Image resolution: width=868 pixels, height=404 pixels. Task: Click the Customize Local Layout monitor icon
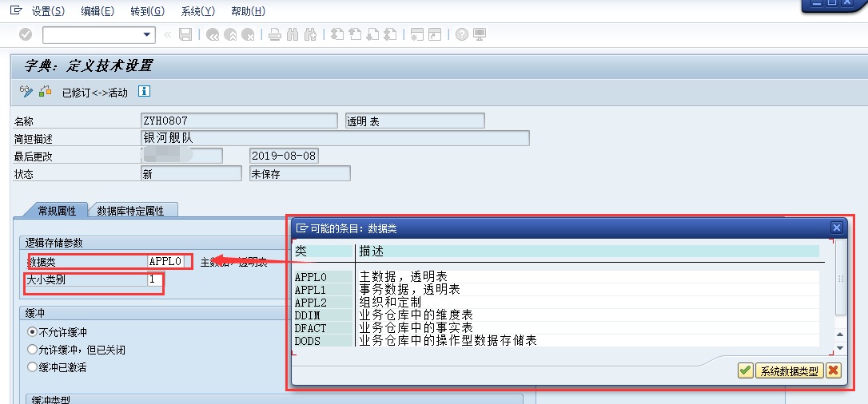tap(480, 35)
